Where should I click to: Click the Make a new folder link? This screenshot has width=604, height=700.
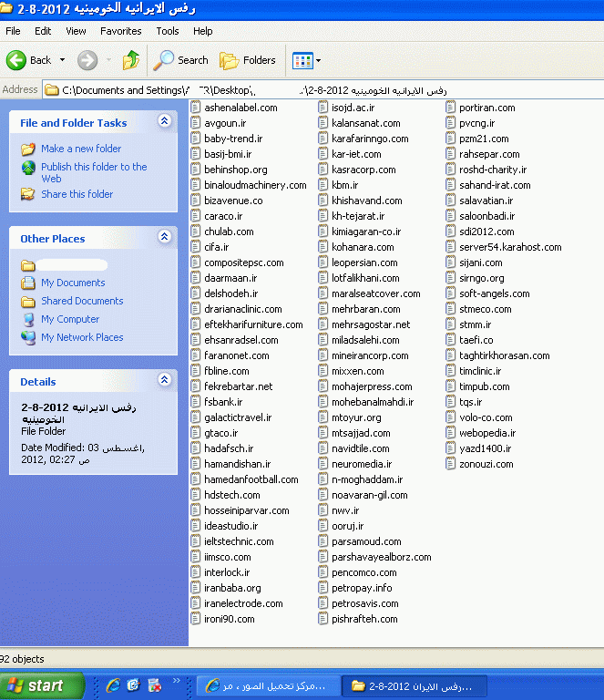coord(81,149)
